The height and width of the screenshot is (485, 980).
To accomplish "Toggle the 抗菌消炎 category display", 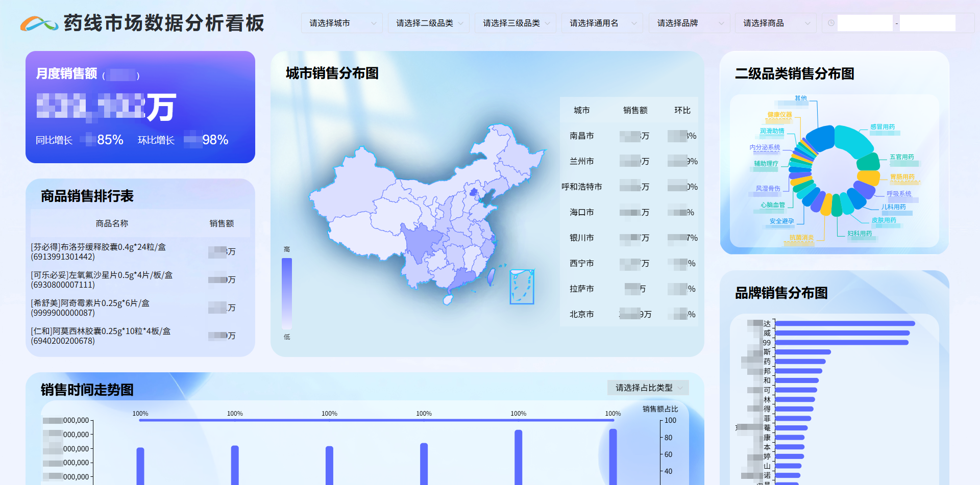I will (802, 237).
